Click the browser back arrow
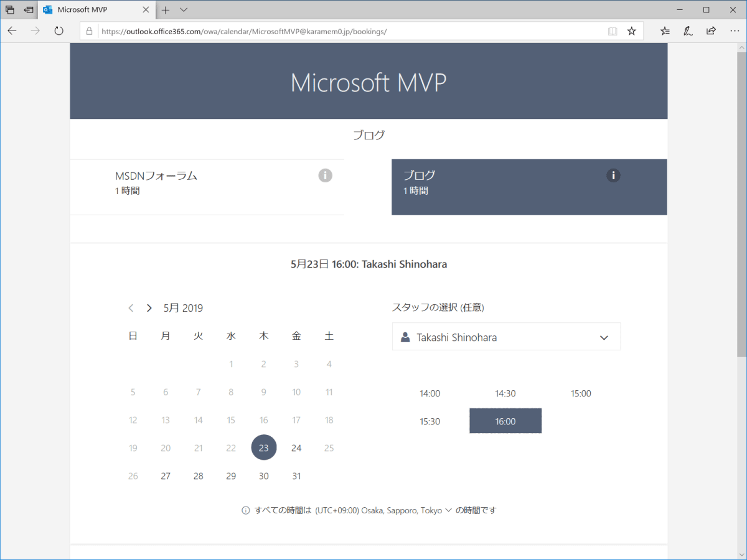Viewport: 747px width, 560px height. pos(12,30)
